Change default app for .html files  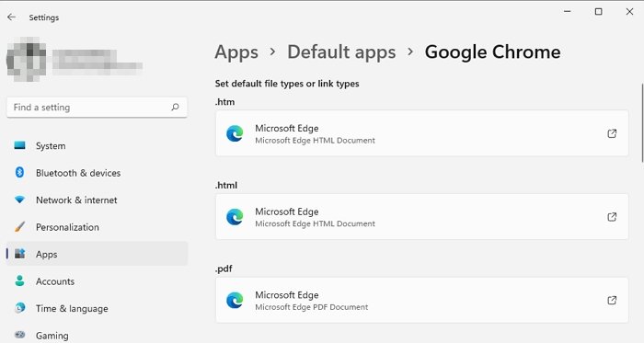421,217
